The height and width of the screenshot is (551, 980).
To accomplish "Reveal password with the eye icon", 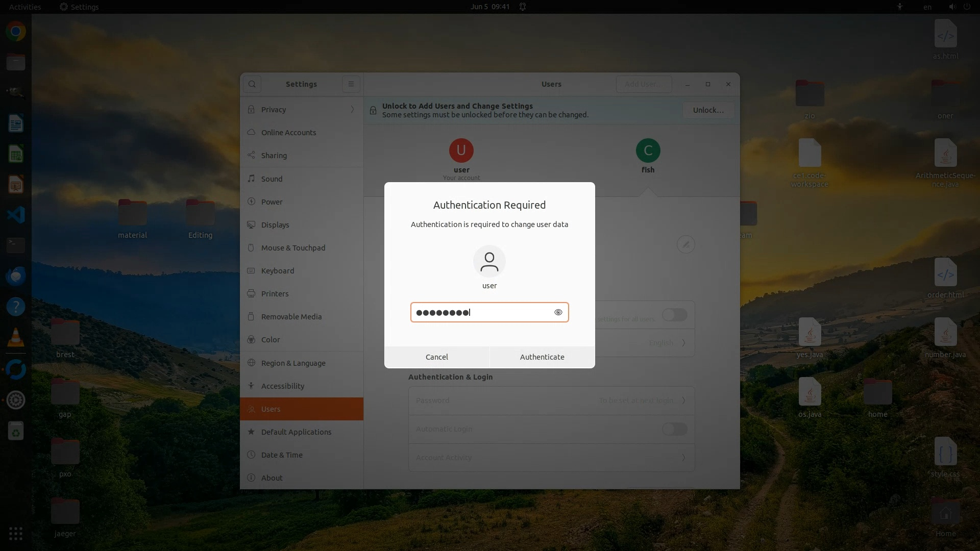I will [558, 312].
